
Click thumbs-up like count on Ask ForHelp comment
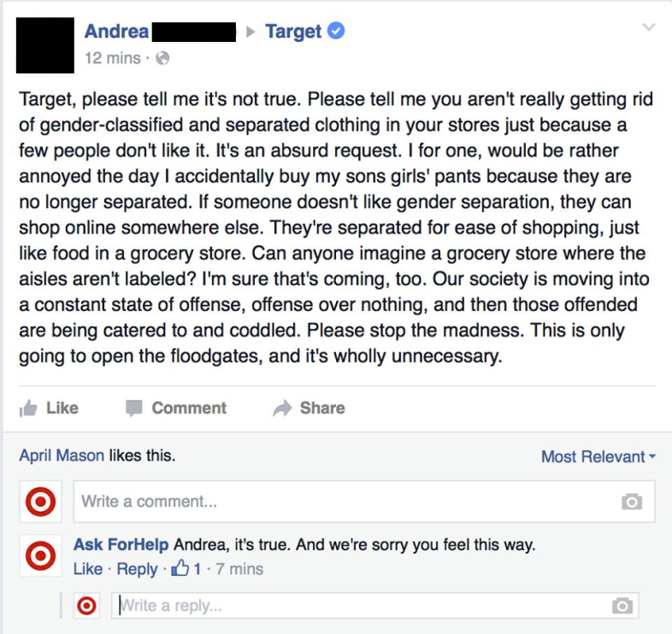pyautogui.click(x=186, y=568)
